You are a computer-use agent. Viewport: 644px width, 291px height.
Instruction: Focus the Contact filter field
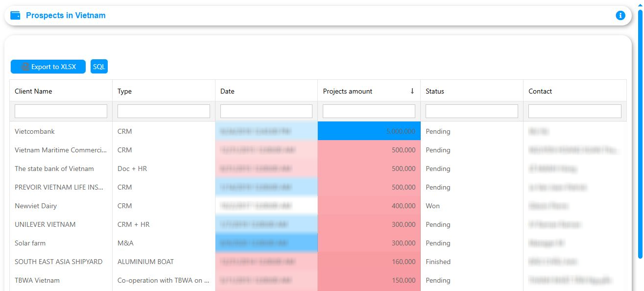coord(575,111)
